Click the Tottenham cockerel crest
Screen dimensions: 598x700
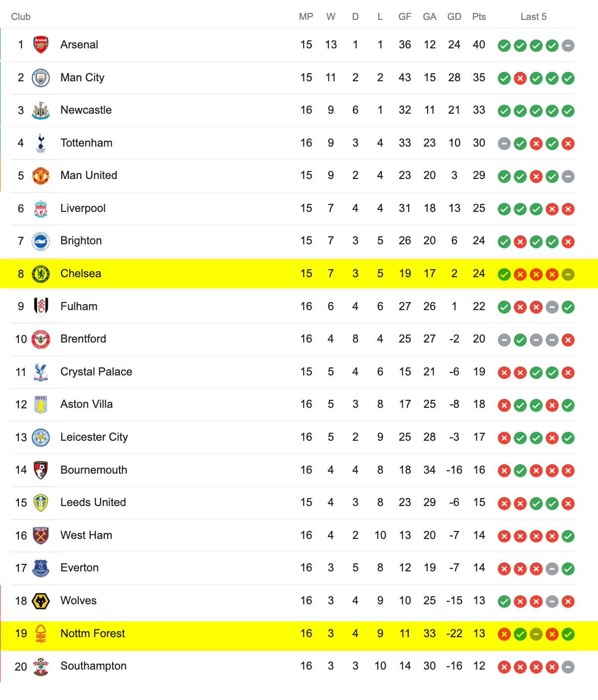(41, 143)
